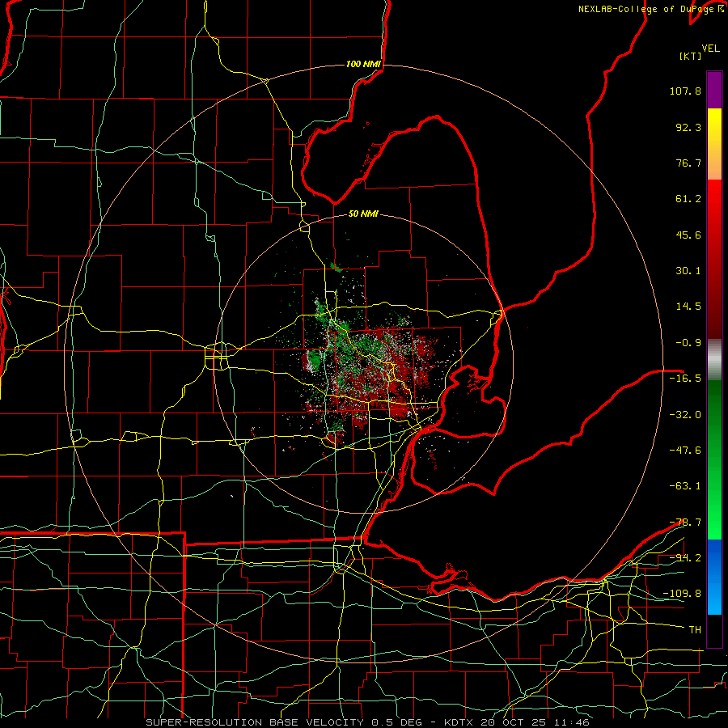Select the 107.8 legend value
Viewport: 728px width, 728px height.
(685, 91)
